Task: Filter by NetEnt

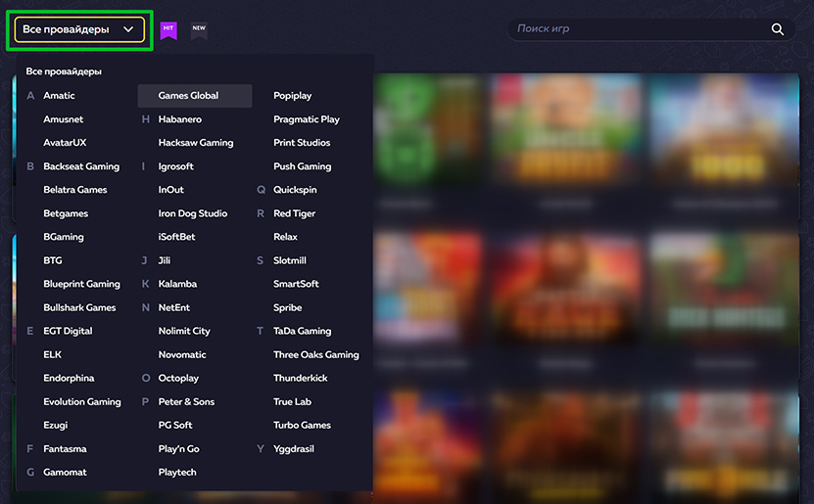Action: point(174,307)
